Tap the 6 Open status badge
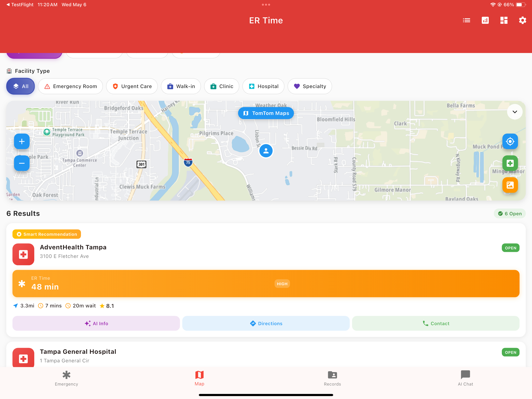 click(x=510, y=214)
